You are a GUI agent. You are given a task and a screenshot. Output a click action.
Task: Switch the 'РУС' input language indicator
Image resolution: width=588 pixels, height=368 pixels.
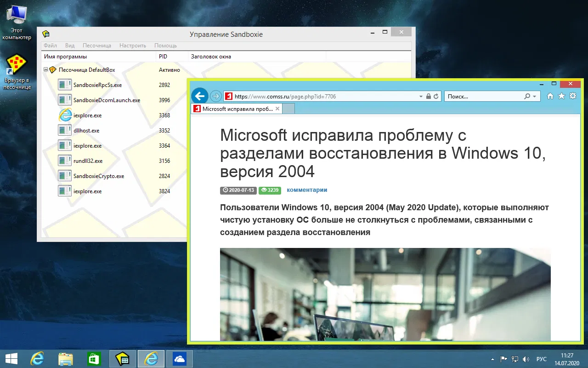click(x=542, y=359)
